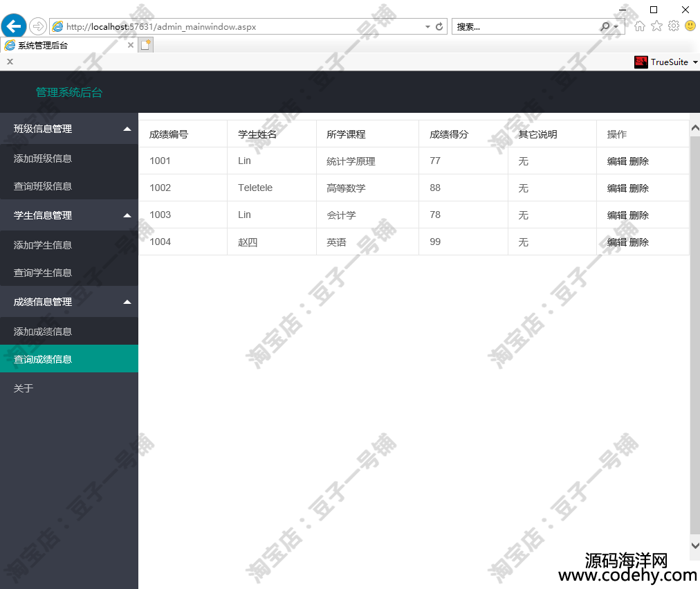Screen dimensions: 700x589
Task: Open the 关于 sidebar item
Action: point(69,388)
